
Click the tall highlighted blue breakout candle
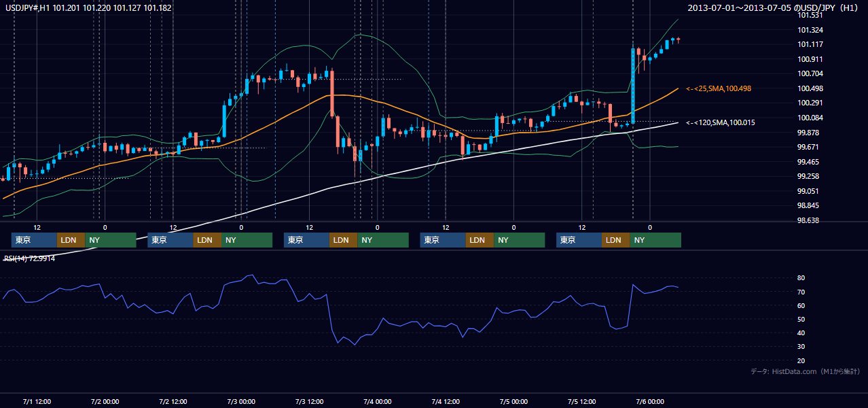633,86
